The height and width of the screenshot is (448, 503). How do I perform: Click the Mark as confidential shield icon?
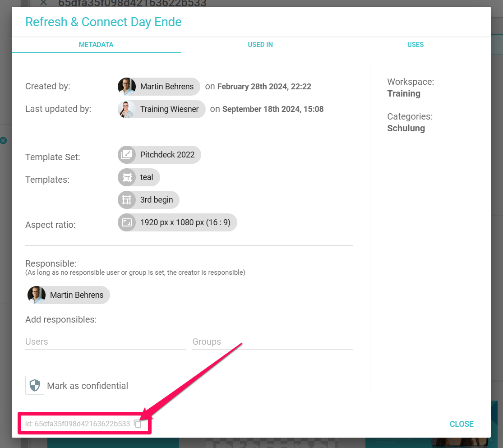tap(35, 385)
